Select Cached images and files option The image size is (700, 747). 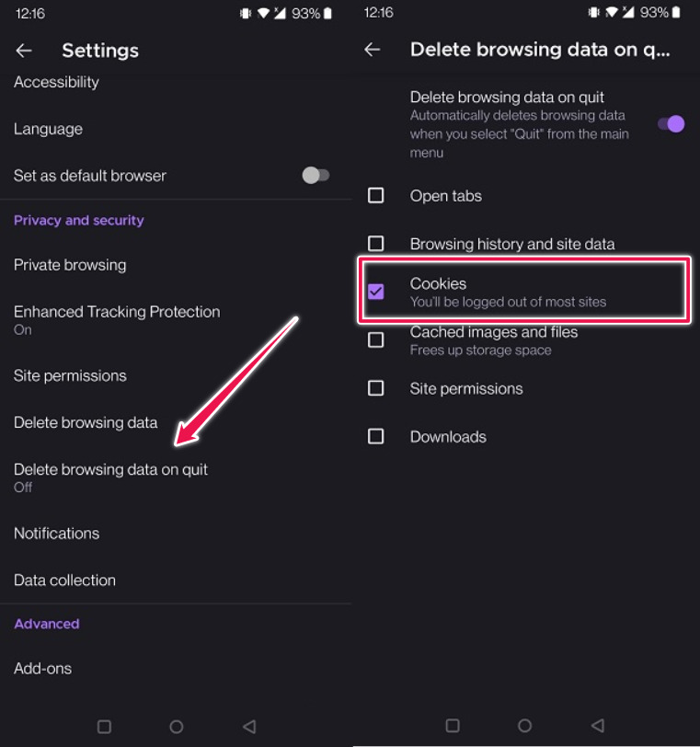click(x=376, y=339)
